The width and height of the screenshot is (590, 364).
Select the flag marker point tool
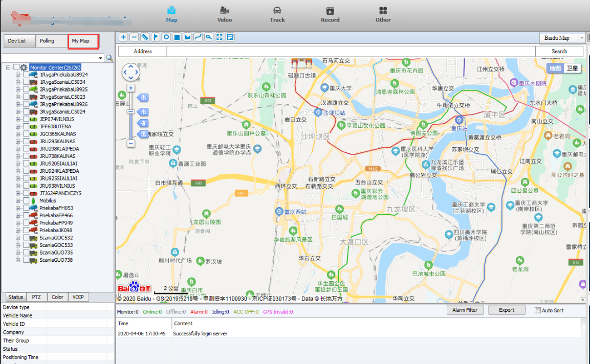click(156, 37)
